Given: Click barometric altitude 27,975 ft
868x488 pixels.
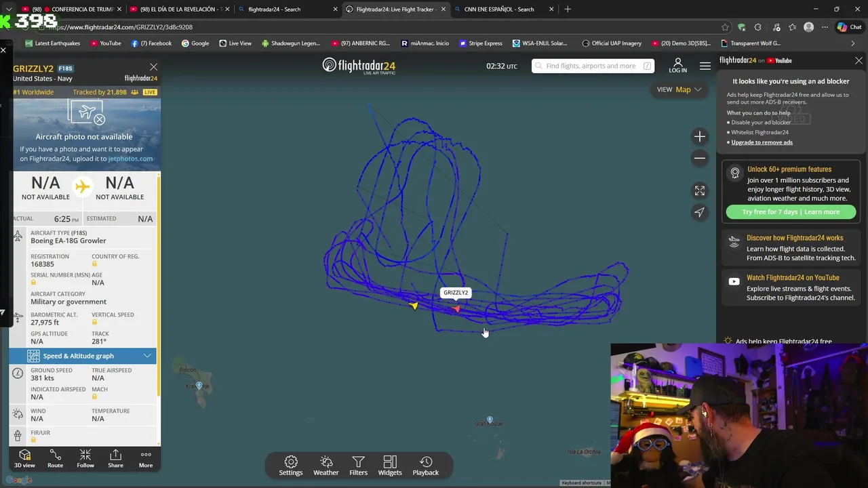Looking at the screenshot, I should pyautogui.click(x=45, y=323).
